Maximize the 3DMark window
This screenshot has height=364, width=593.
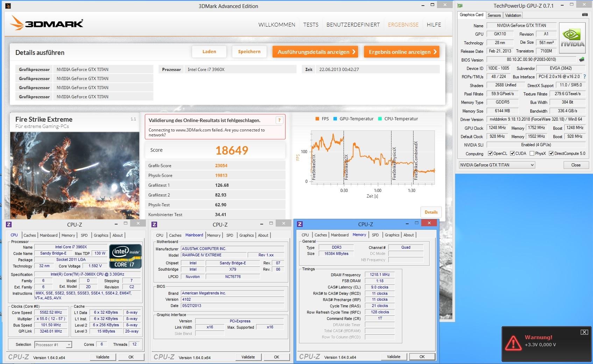[x=432, y=5]
